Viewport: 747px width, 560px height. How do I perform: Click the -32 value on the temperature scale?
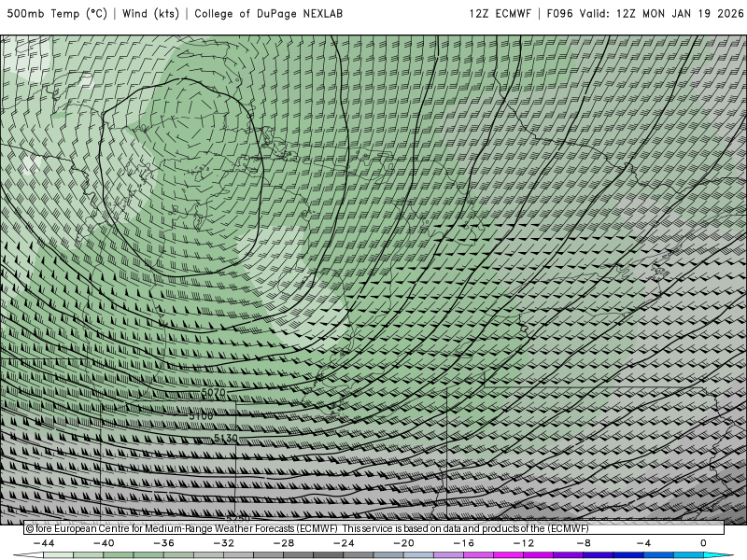tap(224, 543)
